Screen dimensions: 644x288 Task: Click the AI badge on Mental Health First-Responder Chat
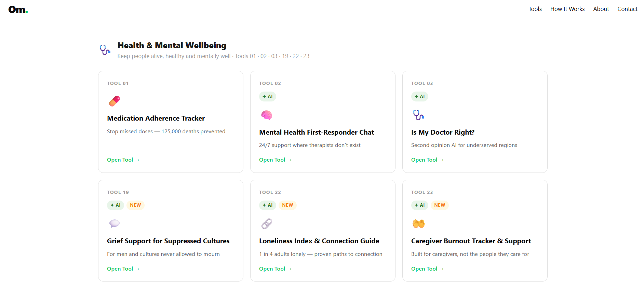point(267,96)
